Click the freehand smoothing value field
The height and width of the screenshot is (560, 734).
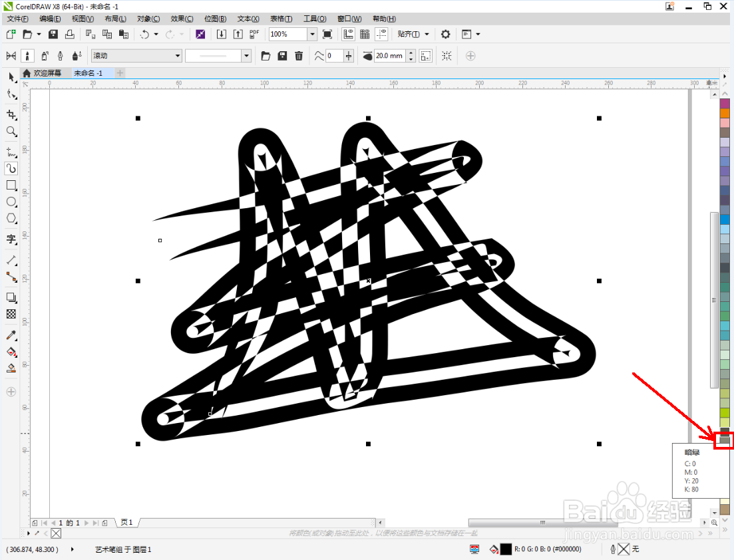click(334, 56)
